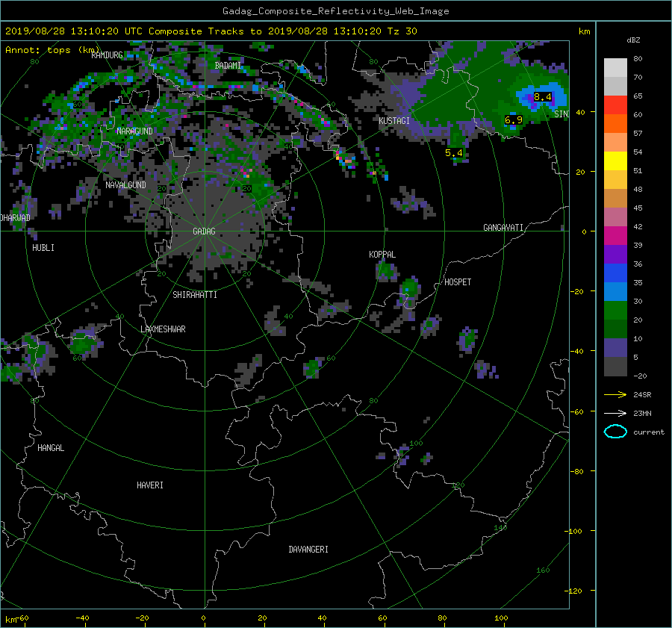Click the DHARWAD town label
This screenshot has width=672, height=628.
pyautogui.click(x=15, y=218)
